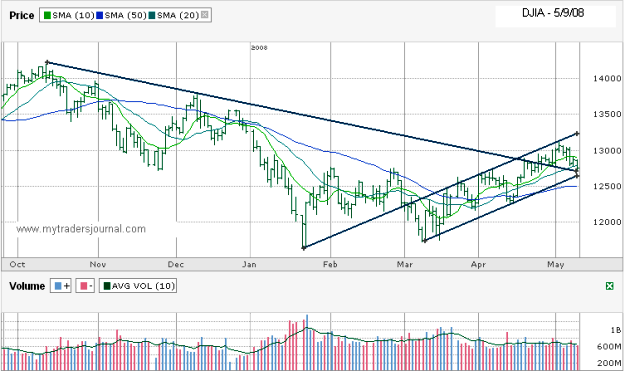Click the Volume panel heading

27,286
